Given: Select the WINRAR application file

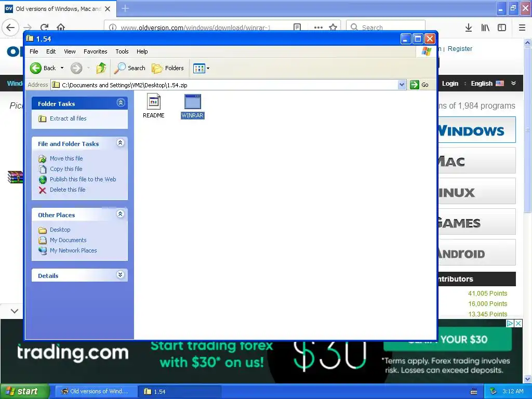Looking at the screenshot, I should pos(192,106).
